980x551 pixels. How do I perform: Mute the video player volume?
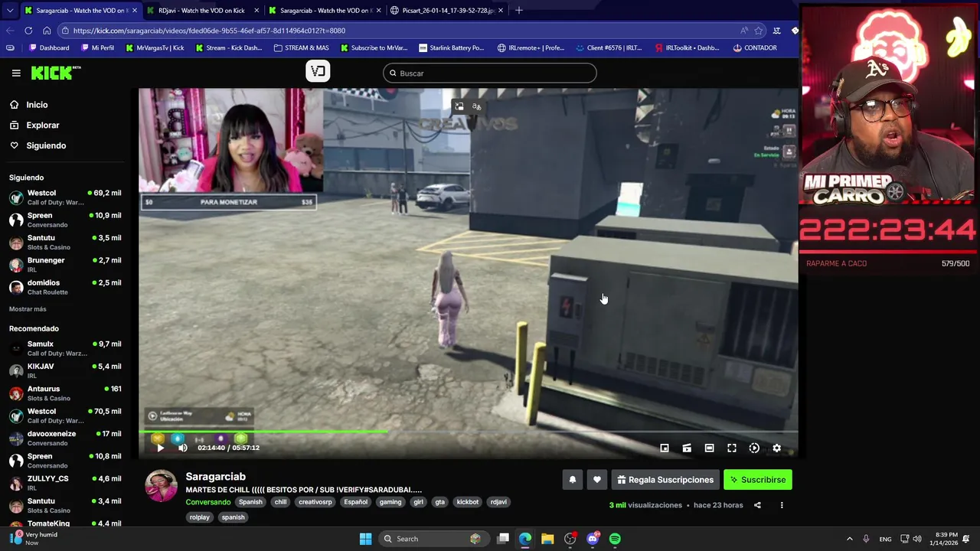pyautogui.click(x=182, y=448)
